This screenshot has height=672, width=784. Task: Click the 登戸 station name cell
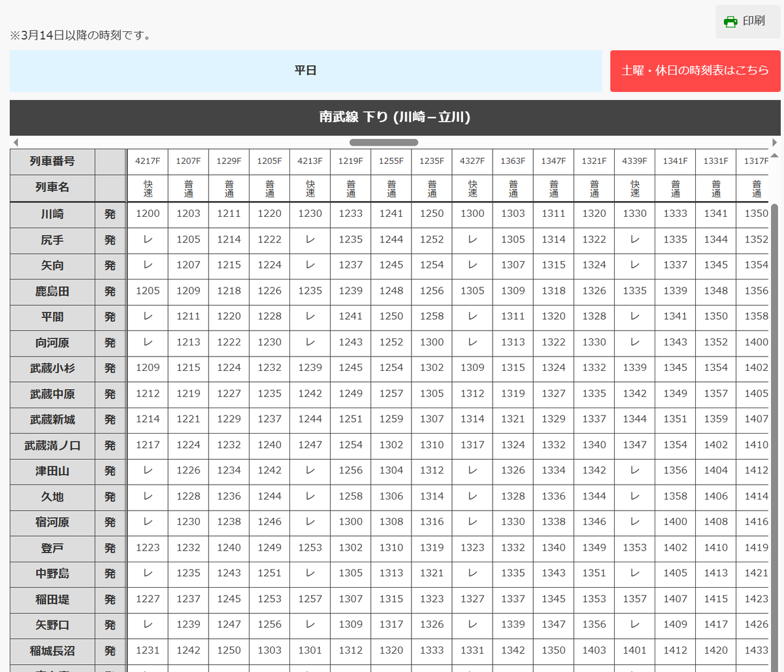coord(51,548)
